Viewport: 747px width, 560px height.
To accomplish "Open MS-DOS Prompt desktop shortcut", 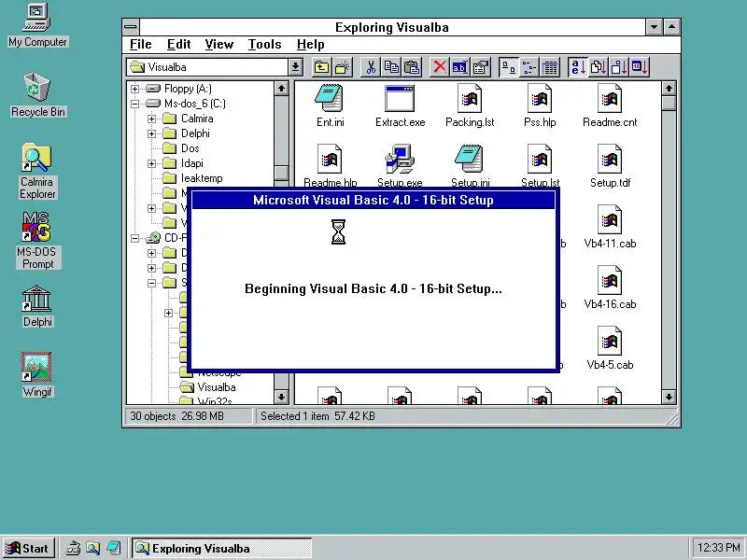I will point(37,241).
